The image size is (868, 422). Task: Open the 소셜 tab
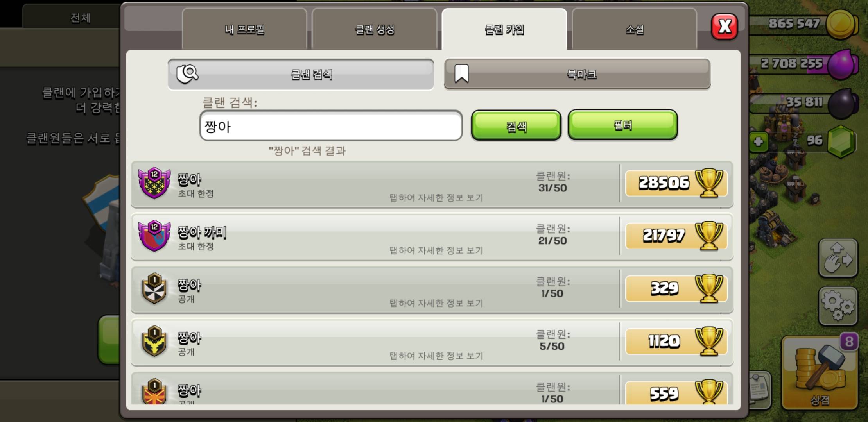click(634, 29)
